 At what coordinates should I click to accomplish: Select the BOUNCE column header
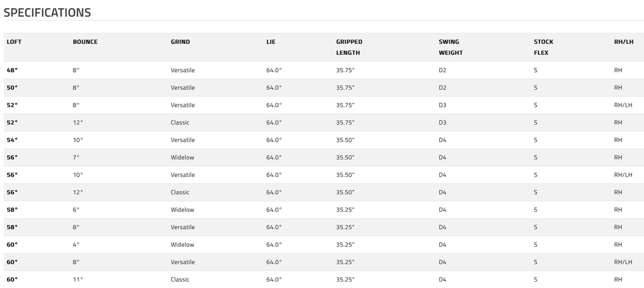pos(85,42)
